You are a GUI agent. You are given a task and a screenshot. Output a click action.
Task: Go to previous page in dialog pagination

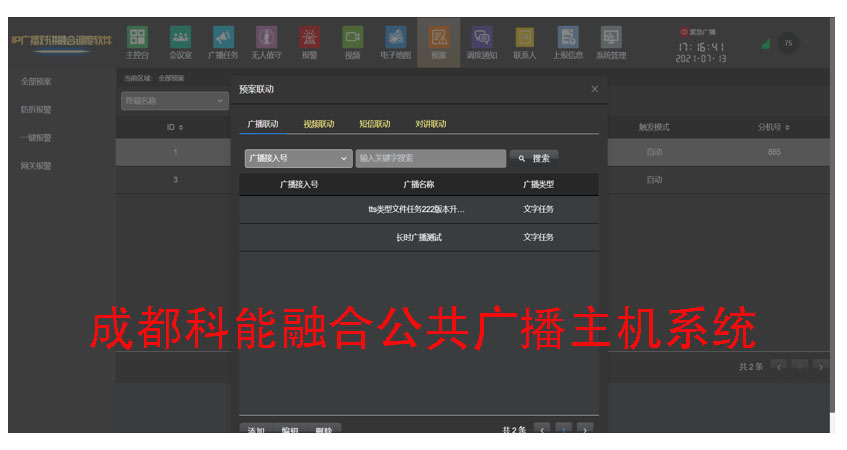coord(542,429)
